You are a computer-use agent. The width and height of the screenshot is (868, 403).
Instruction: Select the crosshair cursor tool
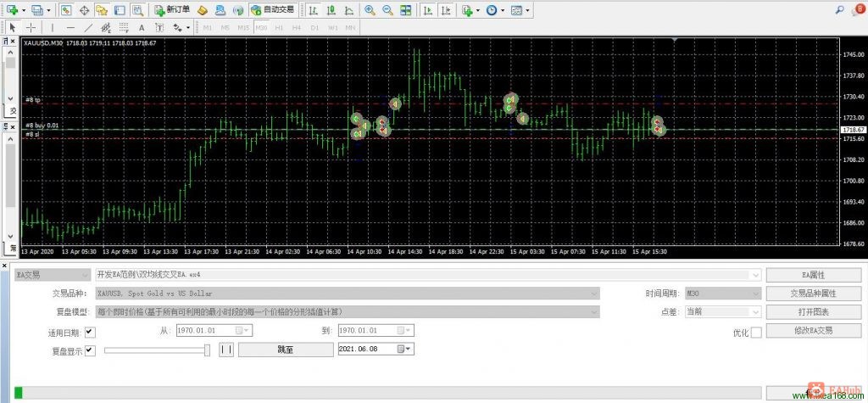(31, 27)
